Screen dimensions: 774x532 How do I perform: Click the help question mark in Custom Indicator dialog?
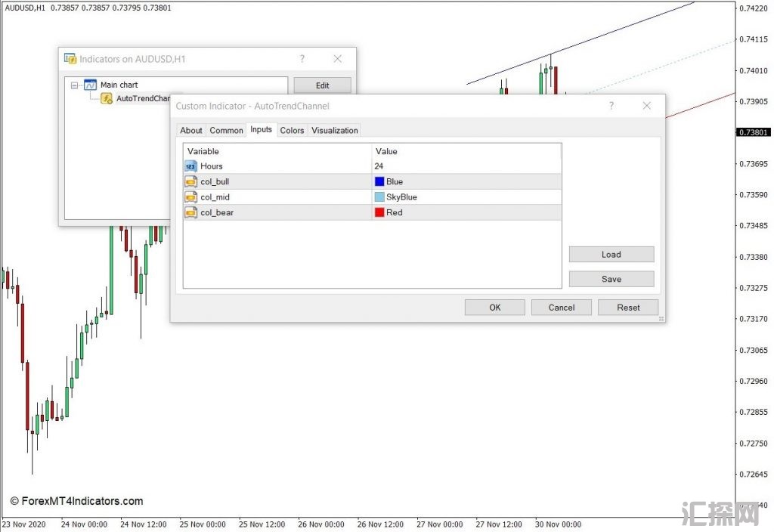(x=611, y=106)
